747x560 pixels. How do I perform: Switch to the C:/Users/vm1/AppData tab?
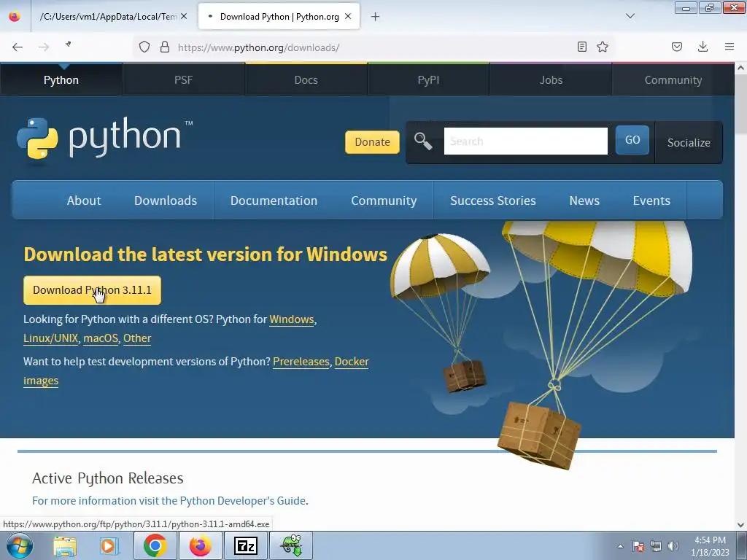click(x=112, y=17)
